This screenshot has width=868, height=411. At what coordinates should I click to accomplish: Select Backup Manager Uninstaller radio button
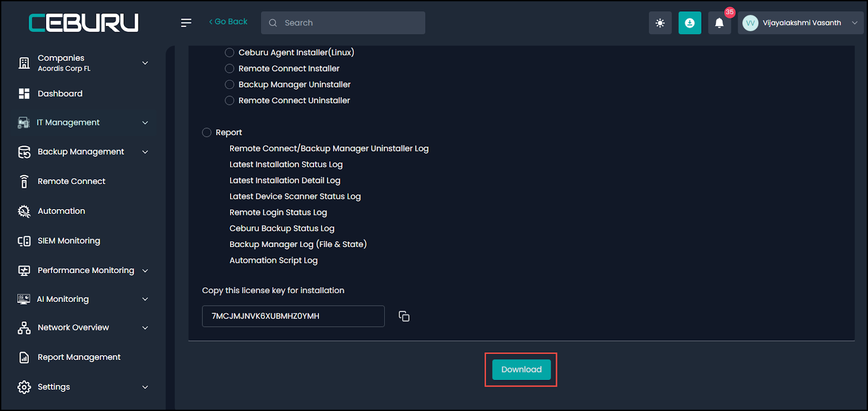pyautogui.click(x=229, y=85)
